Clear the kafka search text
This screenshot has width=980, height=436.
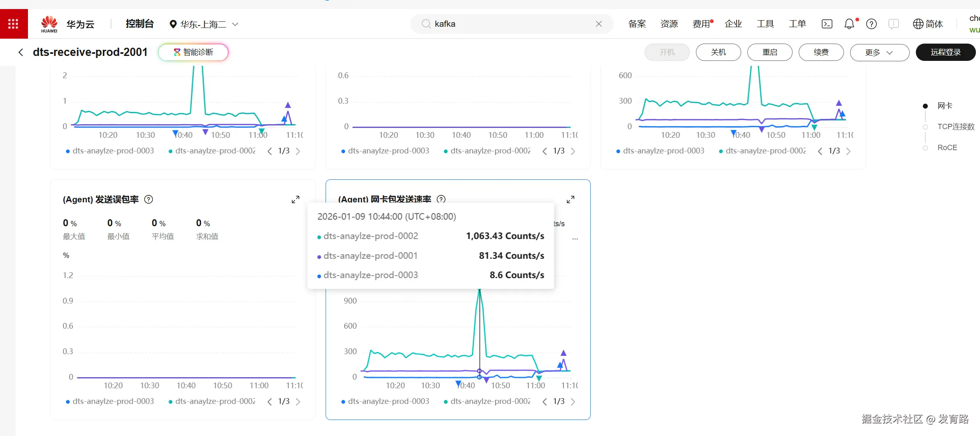click(x=599, y=24)
